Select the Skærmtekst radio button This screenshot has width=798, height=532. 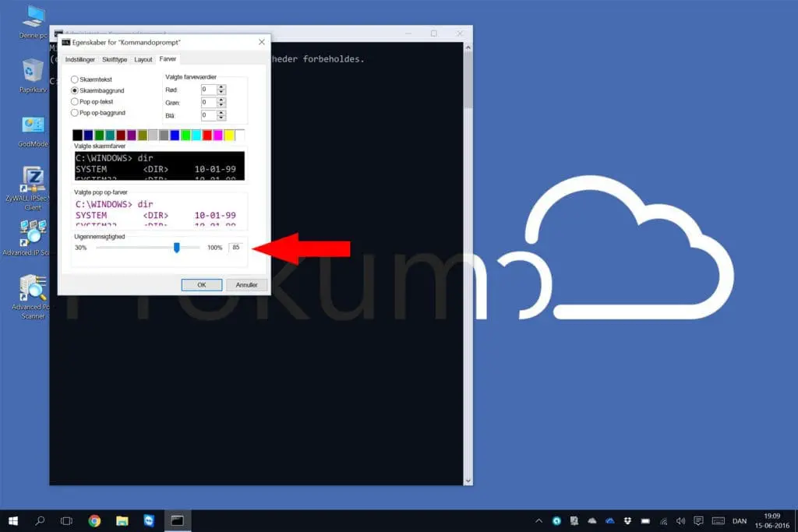pyautogui.click(x=75, y=79)
